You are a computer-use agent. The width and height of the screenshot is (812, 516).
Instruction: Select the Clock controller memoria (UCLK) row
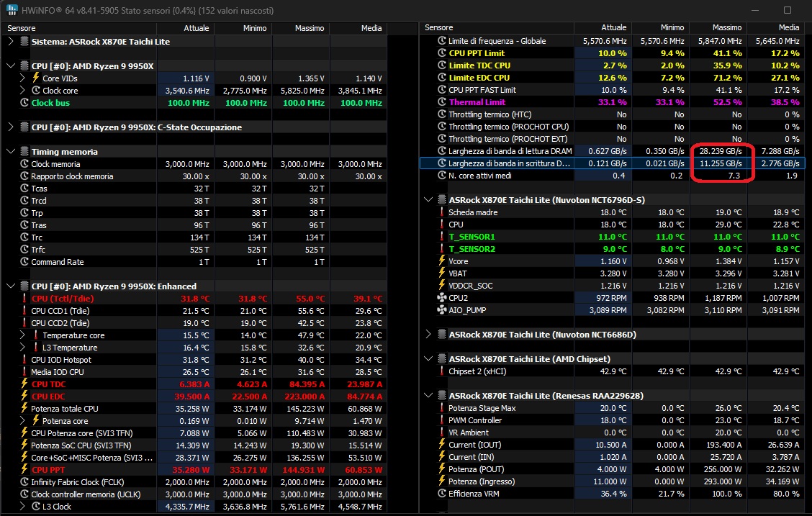point(194,494)
